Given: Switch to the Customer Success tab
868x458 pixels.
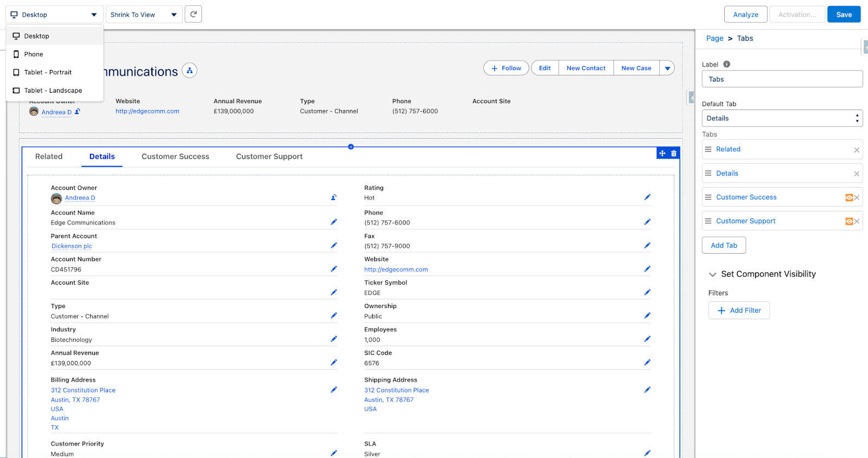Looking at the screenshot, I should point(175,157).
